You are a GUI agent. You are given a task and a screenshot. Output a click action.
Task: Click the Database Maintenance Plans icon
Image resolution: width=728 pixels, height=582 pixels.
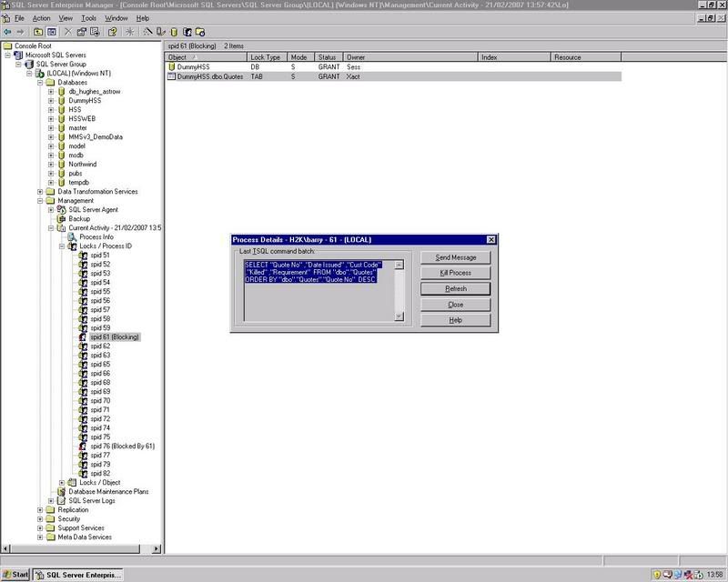[61, 491]
